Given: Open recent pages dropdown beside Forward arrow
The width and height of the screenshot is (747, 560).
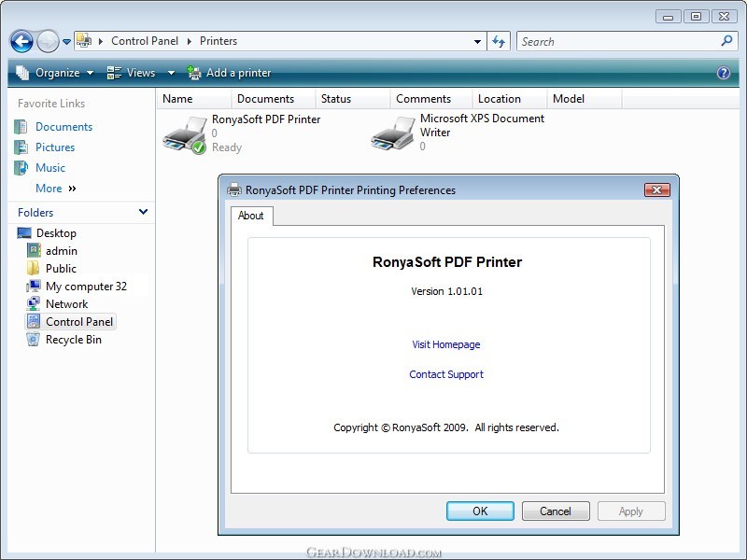Looking at the screenshot, I should pyautogui.click(x=66, y=42).
